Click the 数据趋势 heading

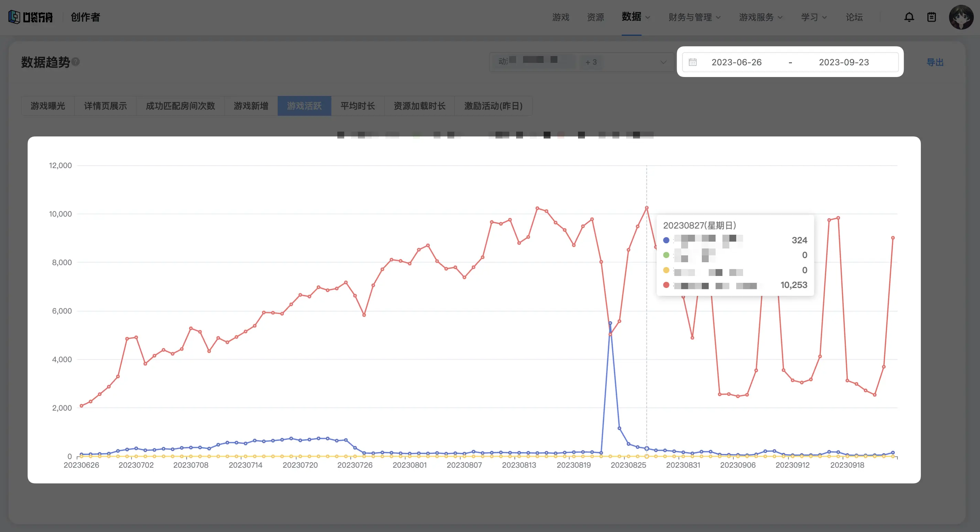(45, 62)
